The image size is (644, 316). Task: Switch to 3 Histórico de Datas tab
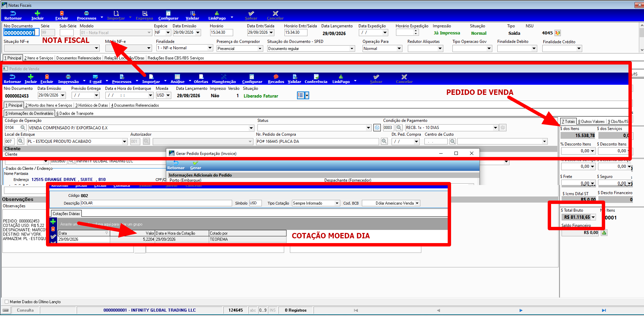(92, 105)
